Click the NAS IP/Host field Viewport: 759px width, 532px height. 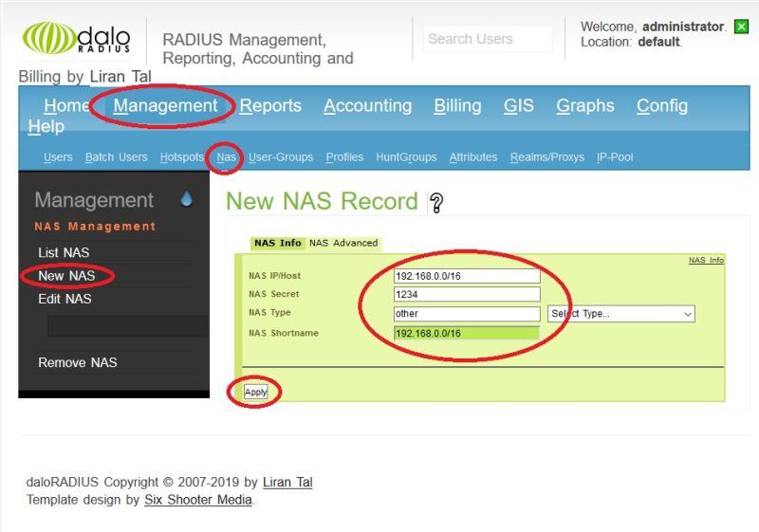pos(467,276)
